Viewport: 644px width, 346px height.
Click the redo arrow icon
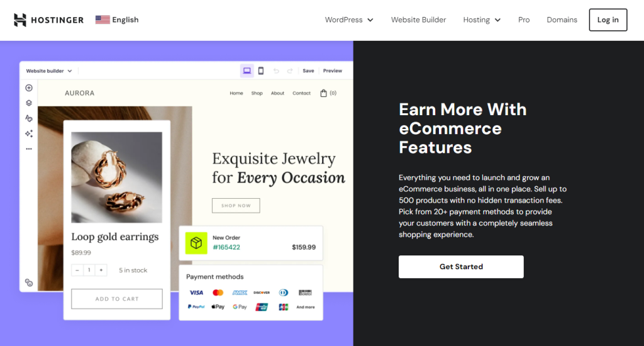pyautogui.click(x=290, y=71)
